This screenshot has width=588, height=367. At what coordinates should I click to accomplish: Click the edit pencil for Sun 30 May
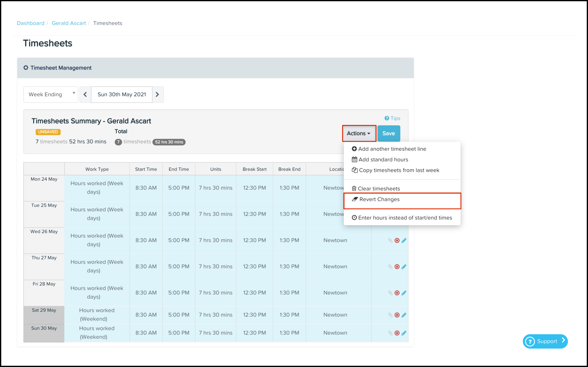(x=404, y=333)
